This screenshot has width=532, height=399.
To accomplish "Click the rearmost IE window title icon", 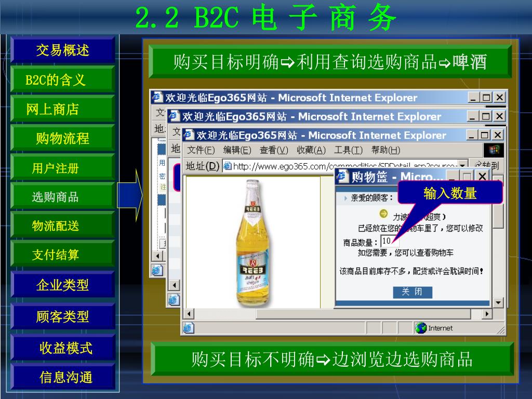I will coord(157,97).
